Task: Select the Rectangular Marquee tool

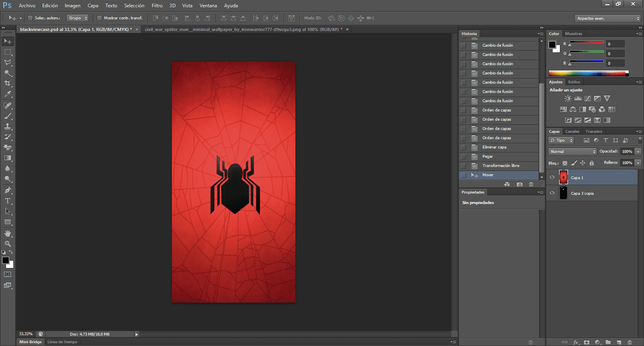Action: coord(8,52)
